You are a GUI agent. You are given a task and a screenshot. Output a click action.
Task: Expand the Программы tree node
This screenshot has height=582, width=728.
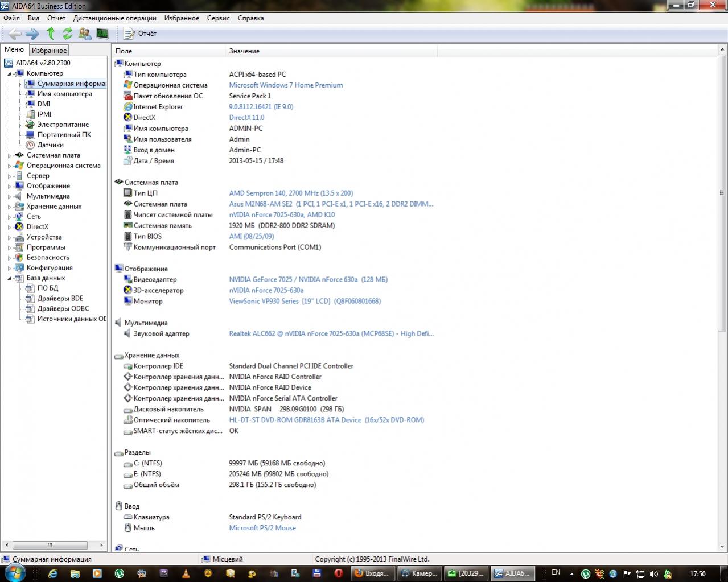pyautogui.click(x=10, y=247)
